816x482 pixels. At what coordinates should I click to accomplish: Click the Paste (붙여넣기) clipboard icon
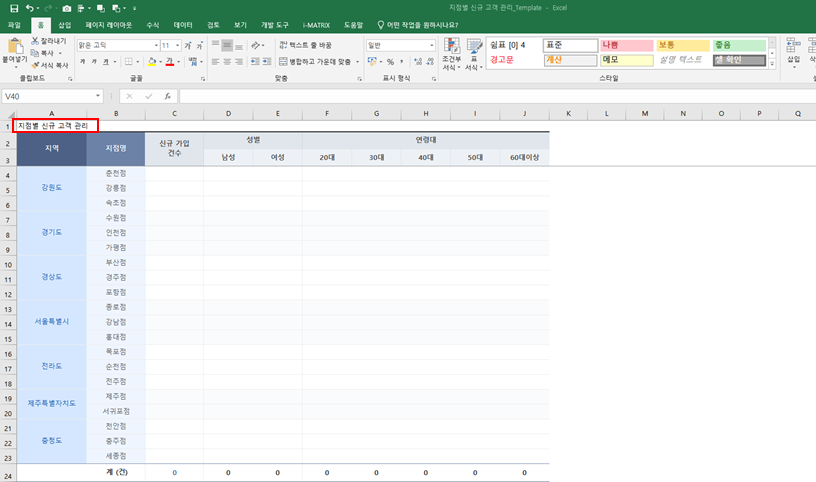[x=15, y=46]
